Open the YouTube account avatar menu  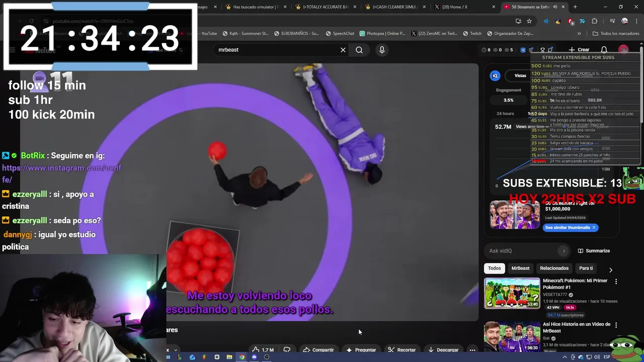click(623, 50)
